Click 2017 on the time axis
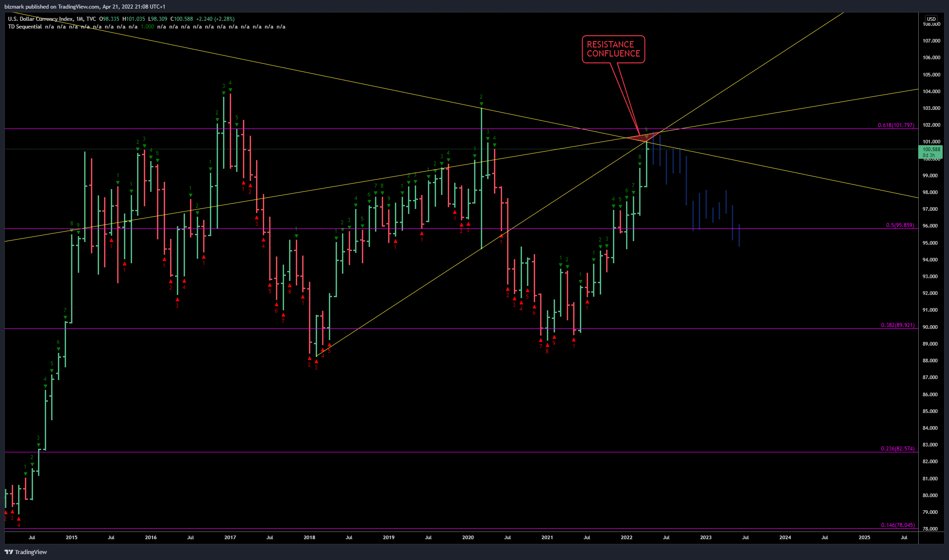This screenshot has width=949, height=560. coord(230,537)
